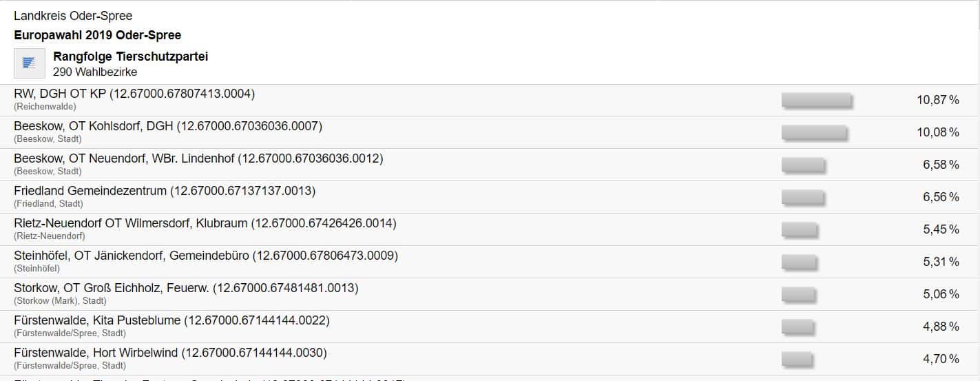This screenshot has height=381, width=980.
Task: Open the Rangfolge Tierschutzpartei heading
Action: (130, 56)
